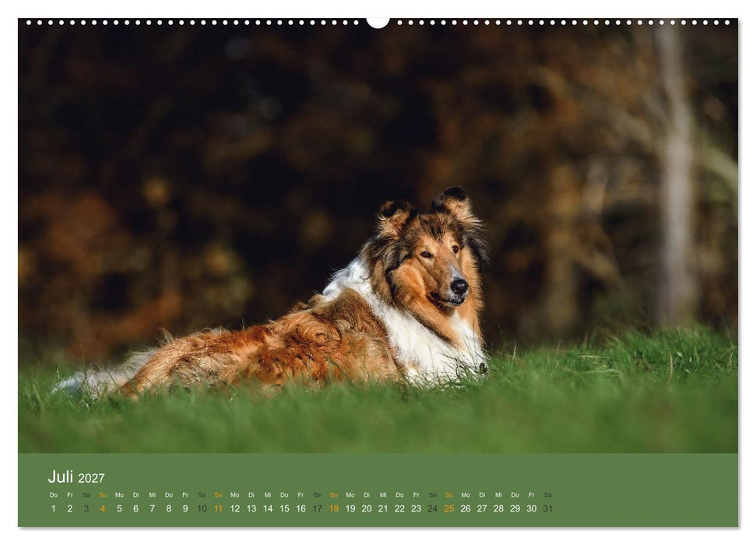The width and height of the screenshot is (756, 545).
Task: Select day 9 in the calendar strip
Action: (x=185, y=508)
